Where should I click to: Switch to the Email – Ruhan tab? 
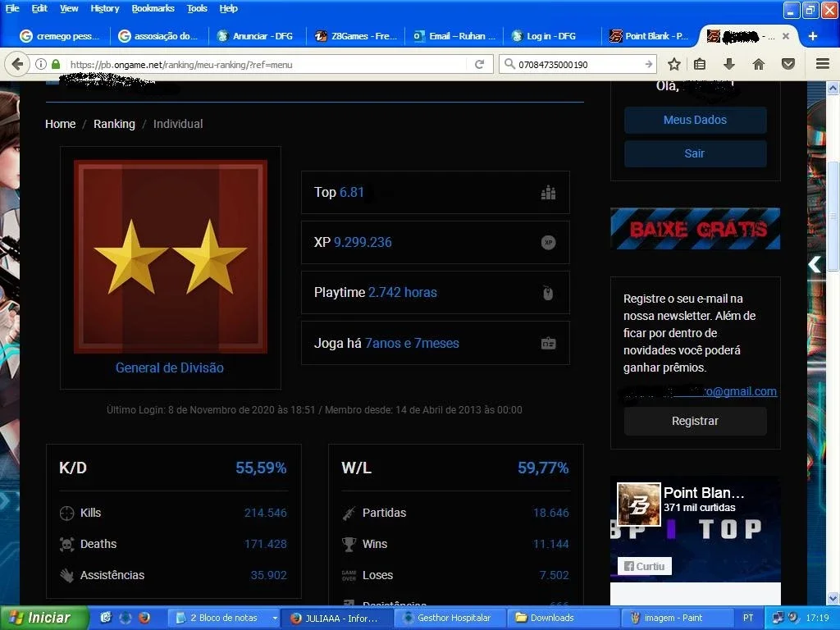(454, 36)
